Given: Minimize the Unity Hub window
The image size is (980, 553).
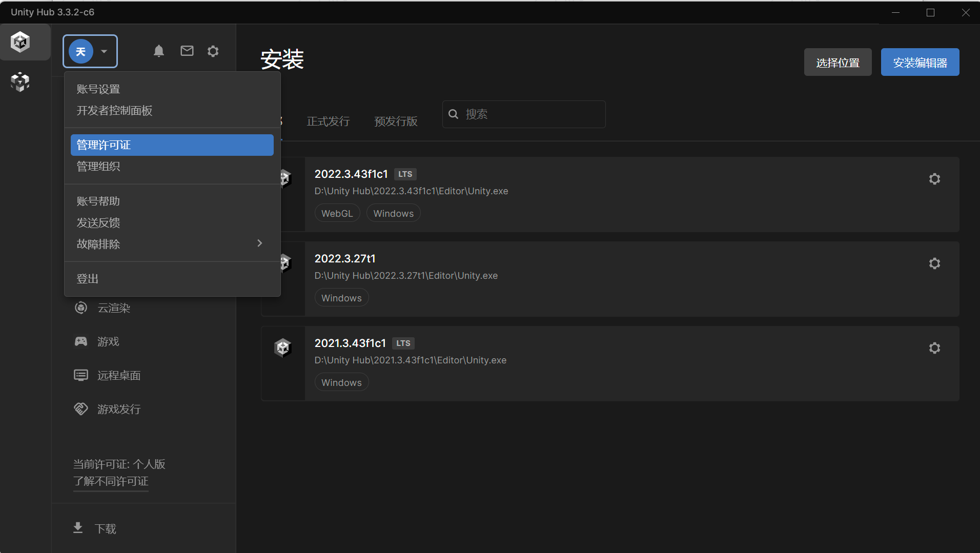Looking at the screenshot, I should click(x=895, y=12).
